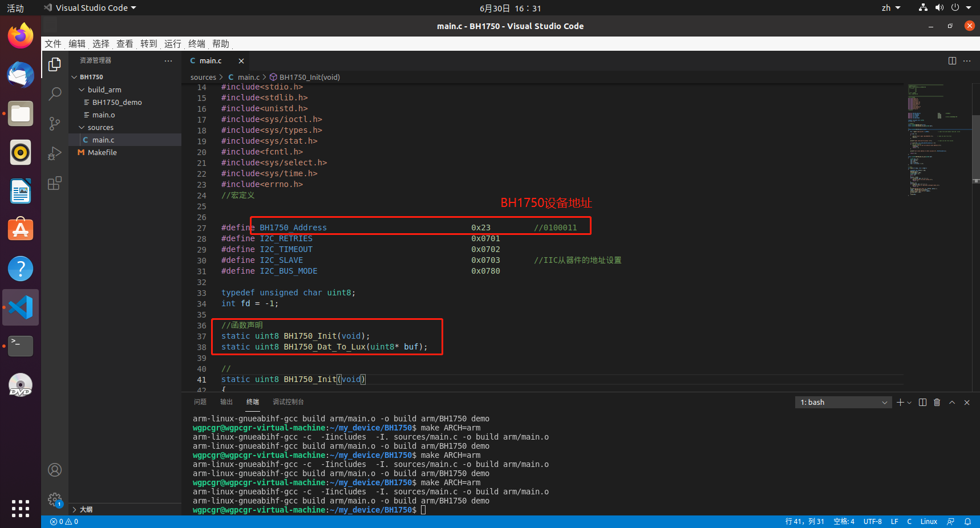Open the Source Control view
This screenshot has height=528, width=980.
55,124
